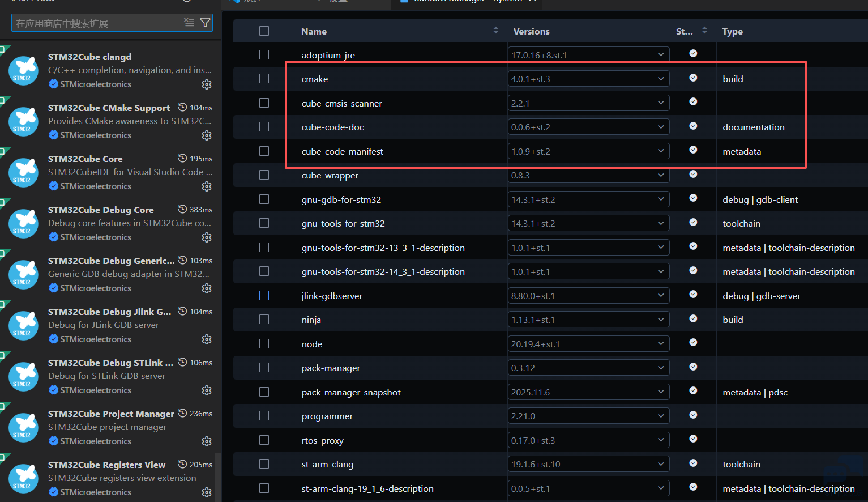Click the STM32Cube Registers View butterfly logo
This screenshot has width=868, height=502.
(x=23, y=478)
